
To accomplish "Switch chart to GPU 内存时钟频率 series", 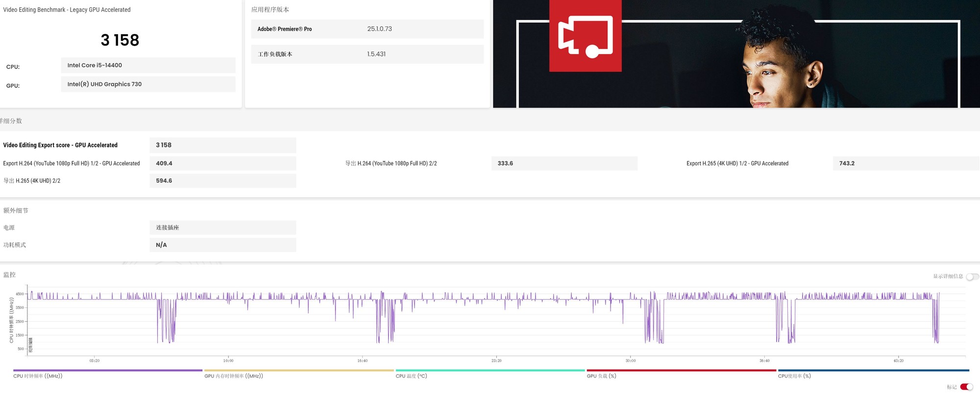I will (298, 374).
